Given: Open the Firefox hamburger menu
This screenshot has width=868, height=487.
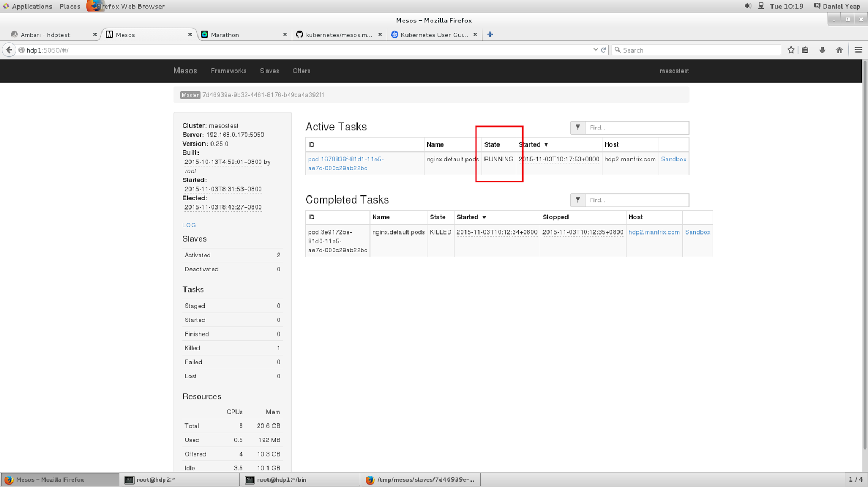Looking at the screenshot, I should [858, 50].
